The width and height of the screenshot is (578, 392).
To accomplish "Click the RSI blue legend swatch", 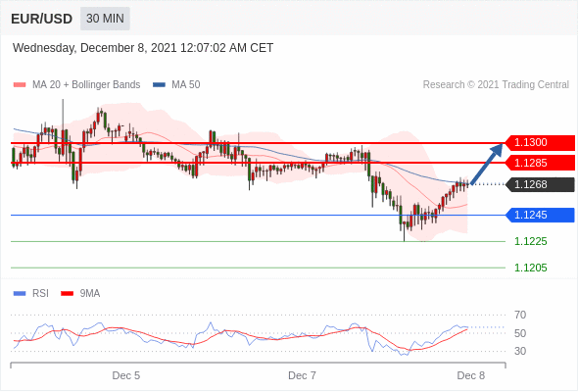I will pos(20,294).
